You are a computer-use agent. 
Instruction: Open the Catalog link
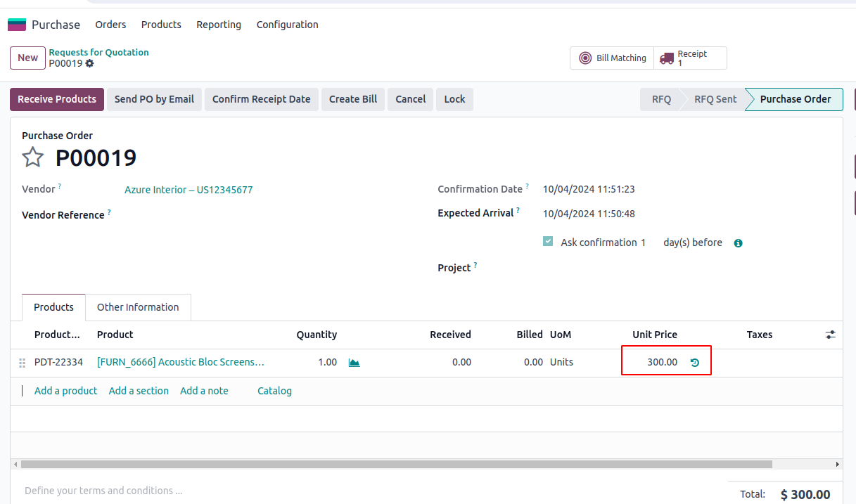pyautogui.click(x=274, y=391)
